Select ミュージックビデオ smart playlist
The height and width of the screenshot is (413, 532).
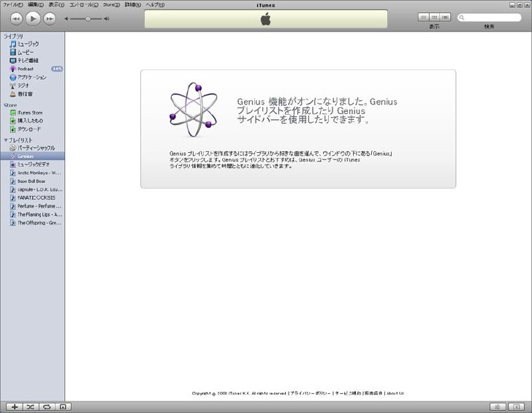point(30,164)
